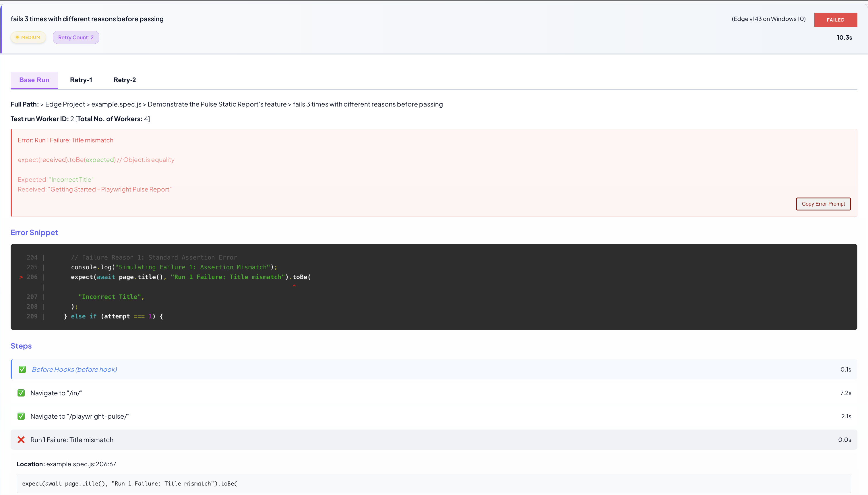Image resolution: width=868 pixels, height=495 pixels.
Task: Click green check icon on Before Hooks step
Action: tap(22, 370)
